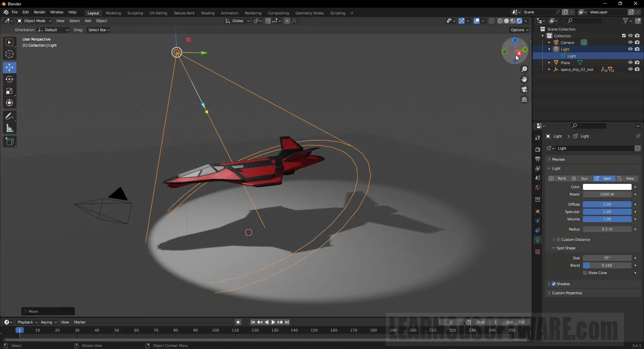The width and height of the screenshot is (644, 349).
Task: Select the Scale tool in the toolbar
Action: coord(9,91)
